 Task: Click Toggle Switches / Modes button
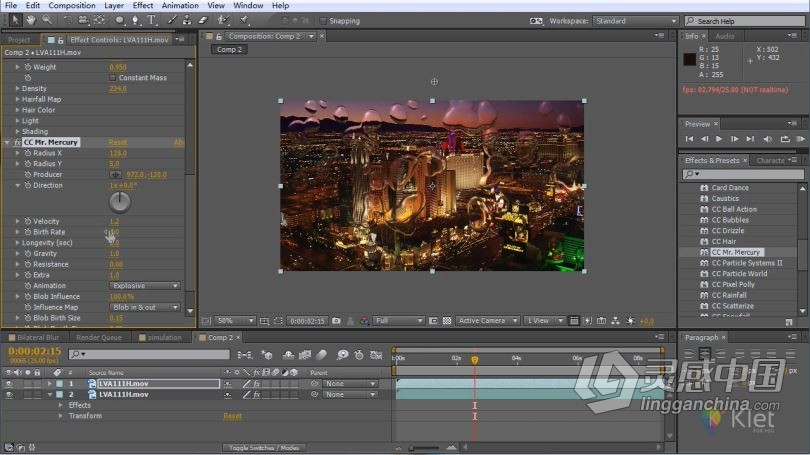(x=264, y=448)
